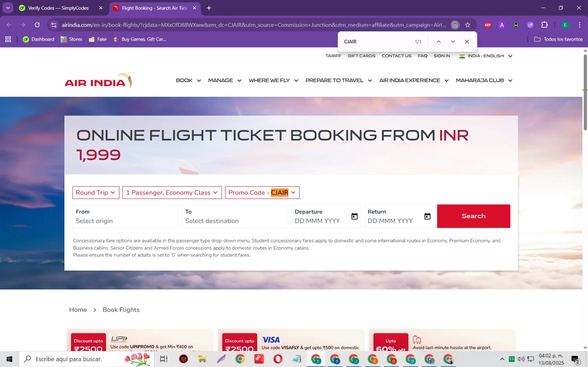
Task: Close the find-in-page bar
Action: click(x=467, y=42)
